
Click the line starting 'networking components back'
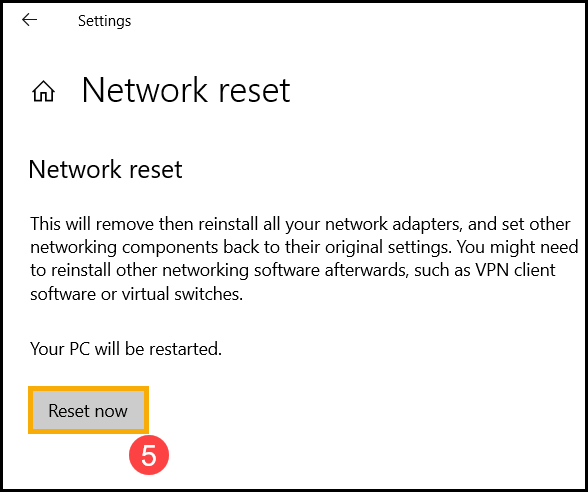click(x=304, y=248)
